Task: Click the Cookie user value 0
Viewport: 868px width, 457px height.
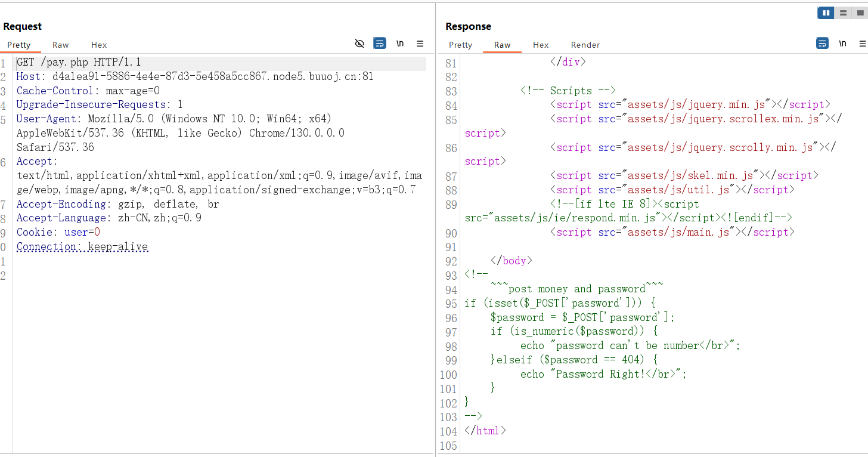Action: point(97,232)
